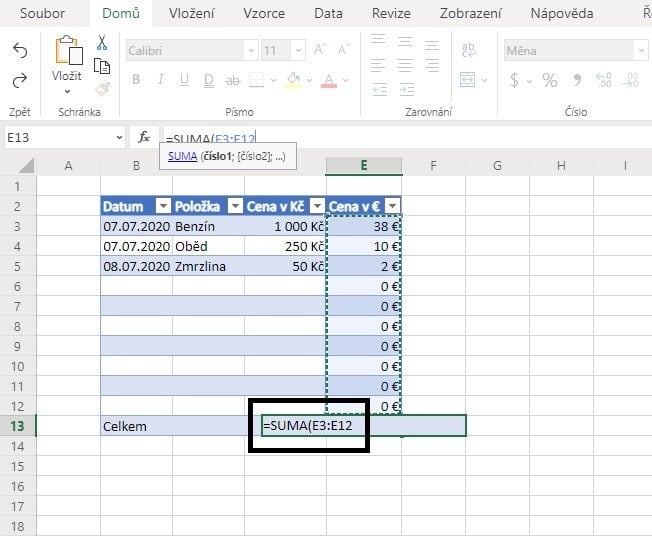Click the Format Painter brush icon
The width and height of the screenshot is (652, 536).
102,88
